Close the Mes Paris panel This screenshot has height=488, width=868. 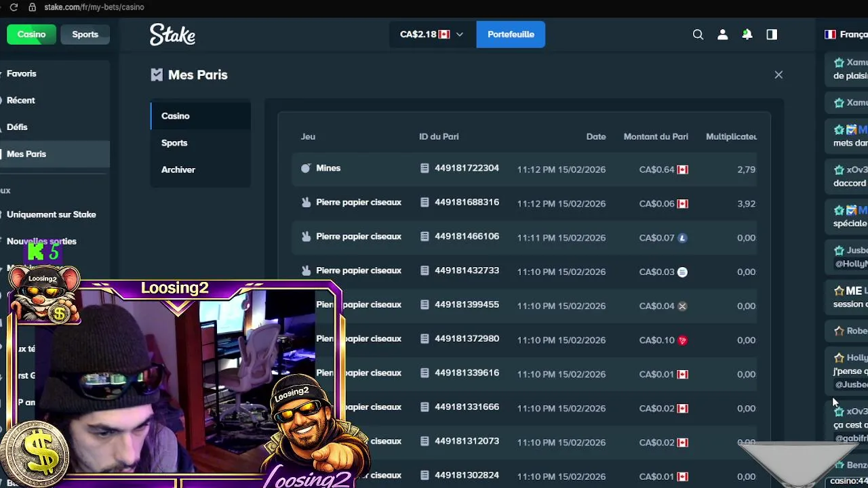tap(778, 75)
